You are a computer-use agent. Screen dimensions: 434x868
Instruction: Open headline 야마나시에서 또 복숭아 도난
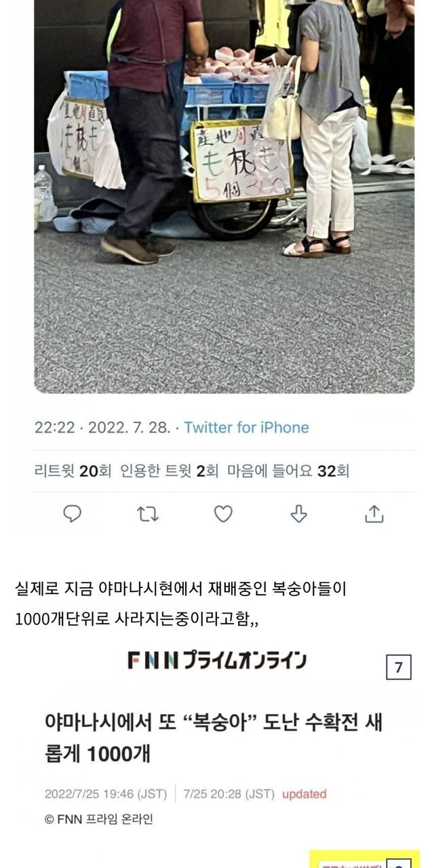[214, 738]
